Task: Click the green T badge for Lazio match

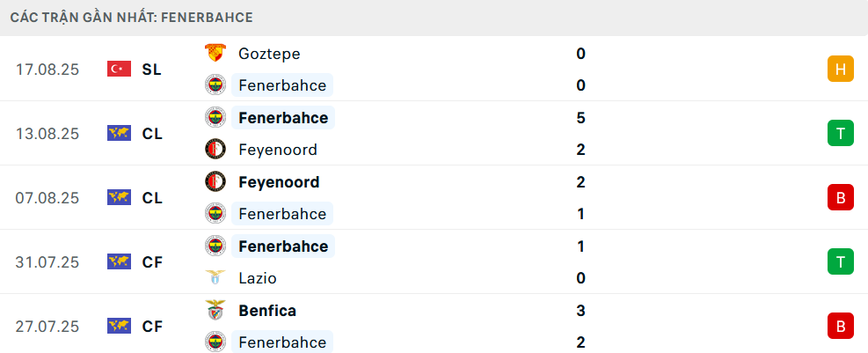Action: pos(840,261)
